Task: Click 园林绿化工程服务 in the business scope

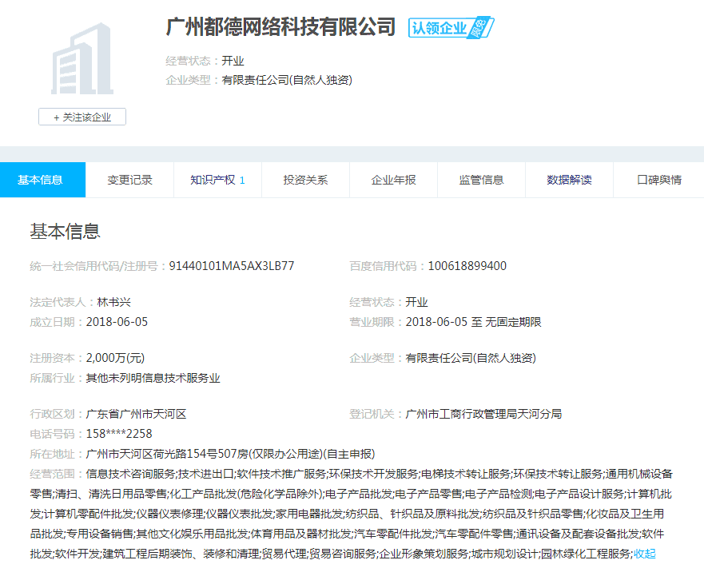Action: (x=586, y=554)
